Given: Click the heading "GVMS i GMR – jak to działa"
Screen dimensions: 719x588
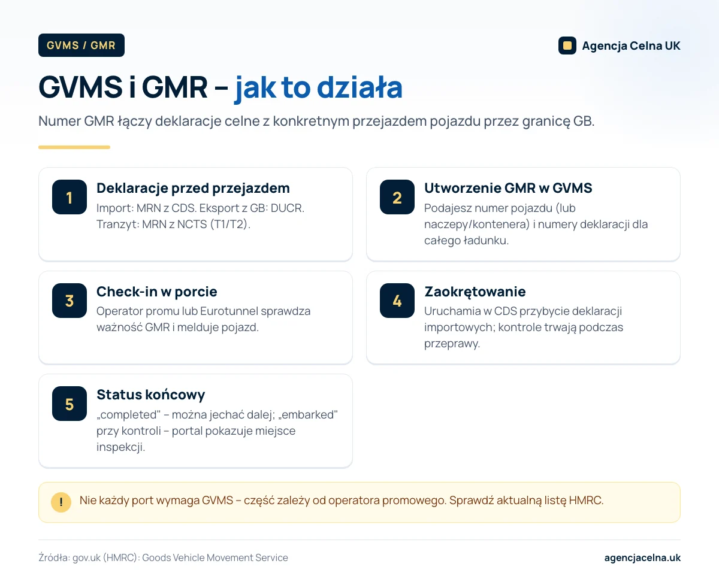Looking at the screenshot, I should (x=220, y=88).
